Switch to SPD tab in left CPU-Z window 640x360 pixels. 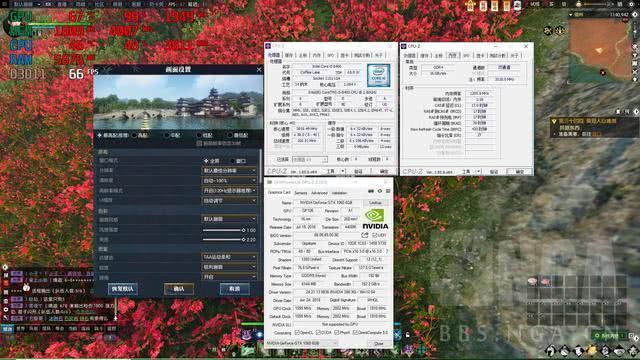331,55
